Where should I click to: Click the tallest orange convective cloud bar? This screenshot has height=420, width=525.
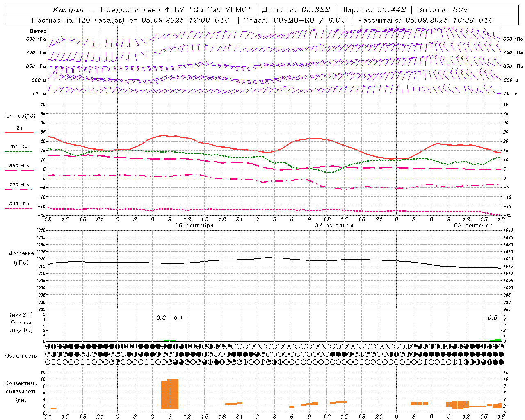(173, 394)
